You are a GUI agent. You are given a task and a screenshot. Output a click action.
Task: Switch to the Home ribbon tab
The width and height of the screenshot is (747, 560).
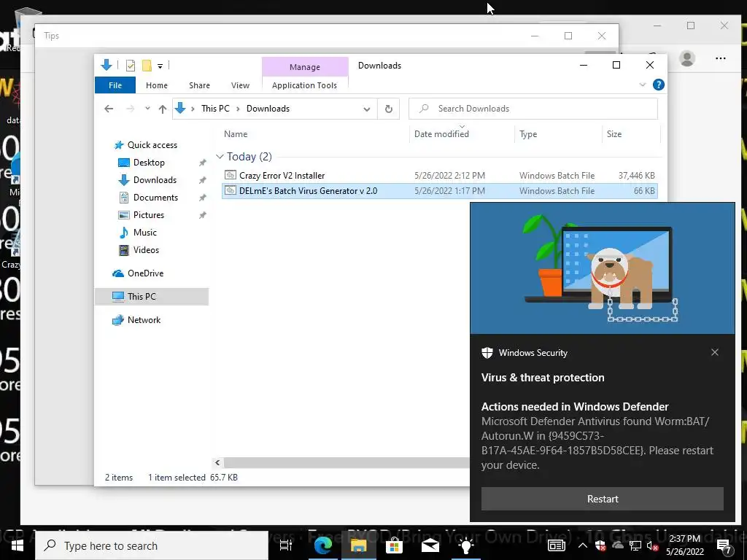(157, 85)
